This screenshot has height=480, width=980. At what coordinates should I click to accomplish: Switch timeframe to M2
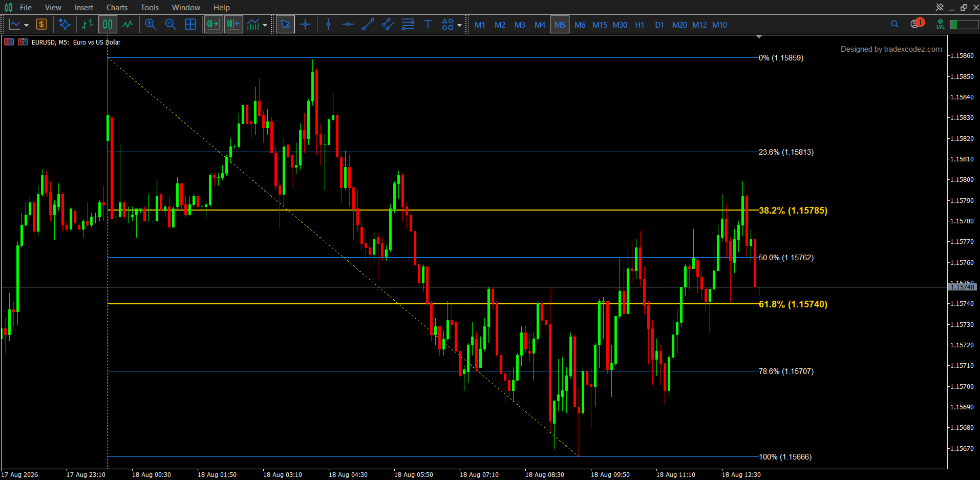coord(500,25)
